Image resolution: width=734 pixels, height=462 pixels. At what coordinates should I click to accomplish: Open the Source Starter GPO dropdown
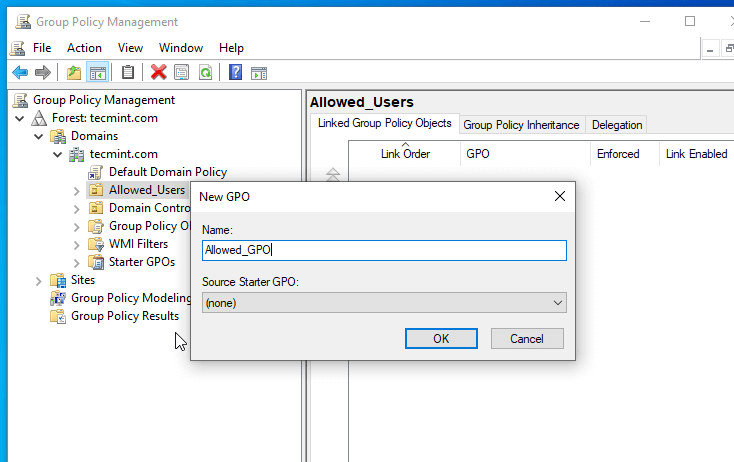[384, 303]
